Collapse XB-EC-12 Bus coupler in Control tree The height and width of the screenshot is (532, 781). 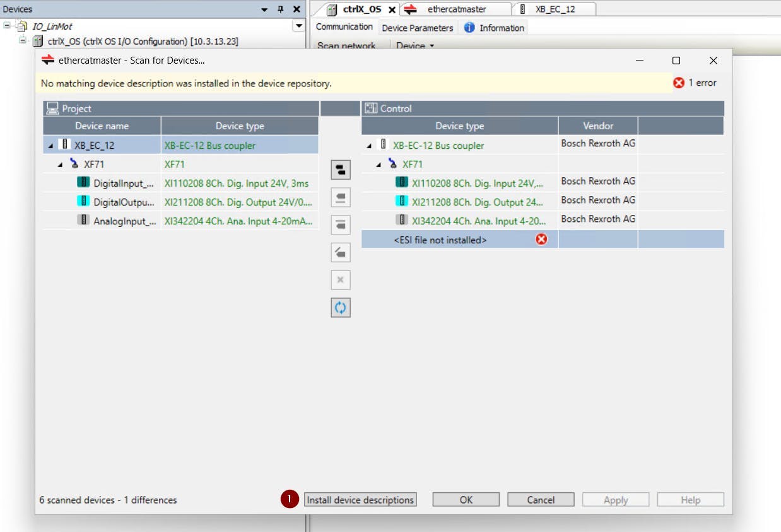point(369,146)
